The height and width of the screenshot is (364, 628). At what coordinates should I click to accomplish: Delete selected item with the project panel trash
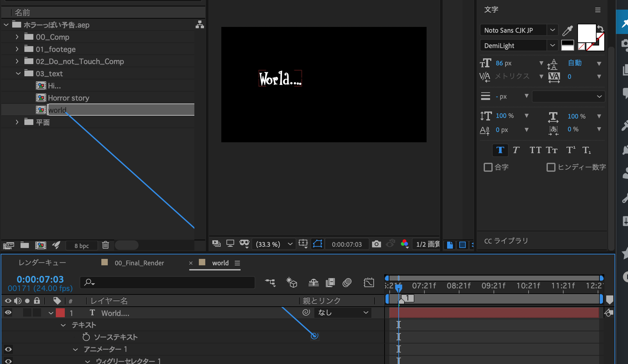106,245
